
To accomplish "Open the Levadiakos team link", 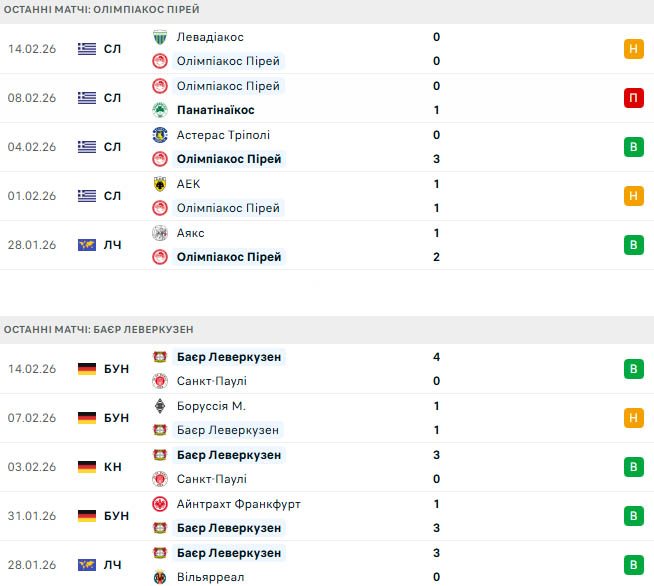I will (209, 37).
